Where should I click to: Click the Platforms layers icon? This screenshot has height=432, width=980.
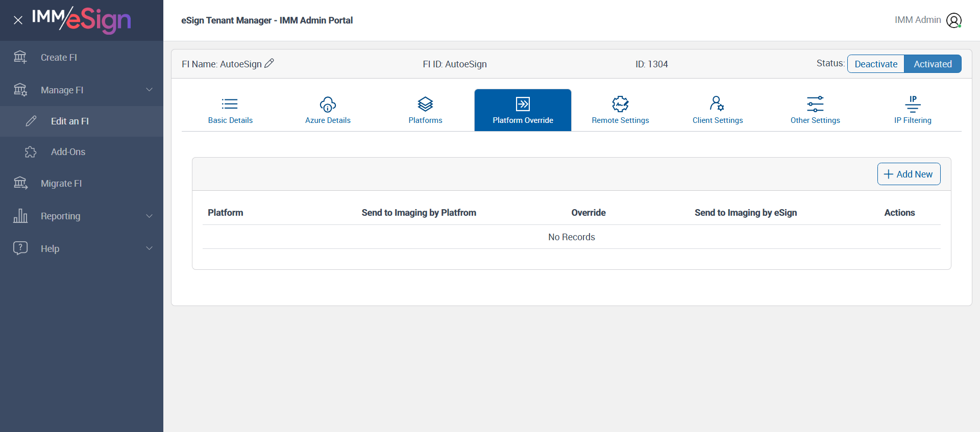point(425,104)
